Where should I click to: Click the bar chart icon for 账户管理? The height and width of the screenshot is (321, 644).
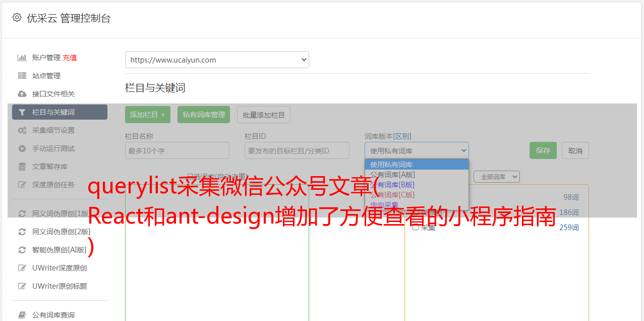tap(22, 58)
